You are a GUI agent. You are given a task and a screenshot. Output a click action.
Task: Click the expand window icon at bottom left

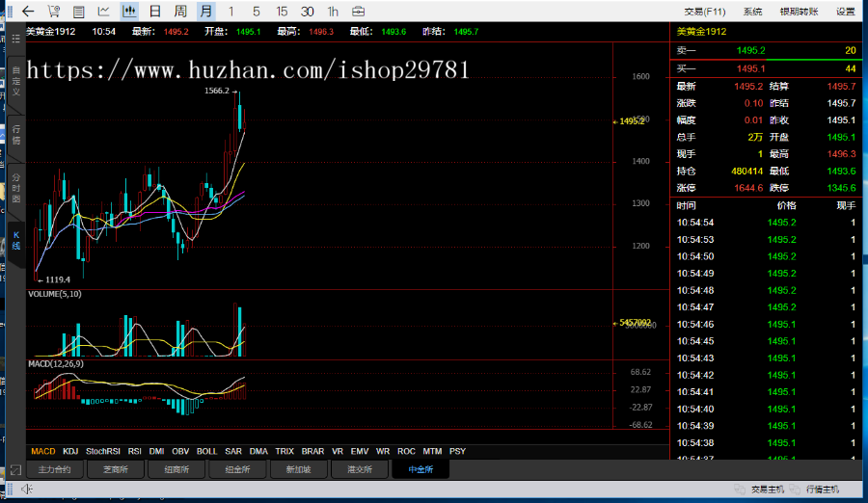pos(15,470)
